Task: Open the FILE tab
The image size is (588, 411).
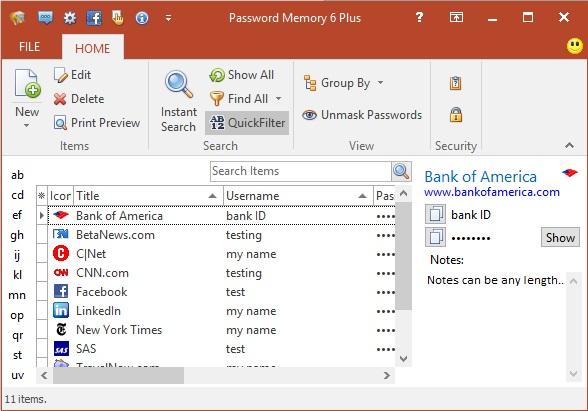Action: (29, 47)
